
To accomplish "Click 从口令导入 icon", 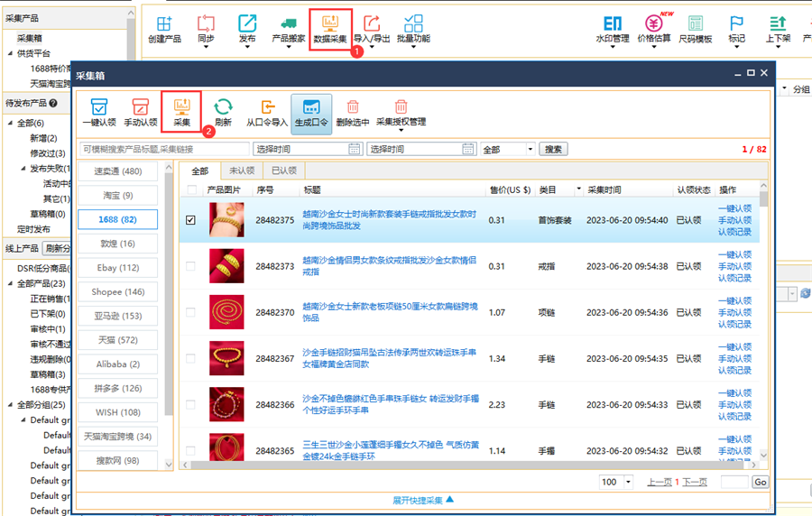I will [267, 112].
